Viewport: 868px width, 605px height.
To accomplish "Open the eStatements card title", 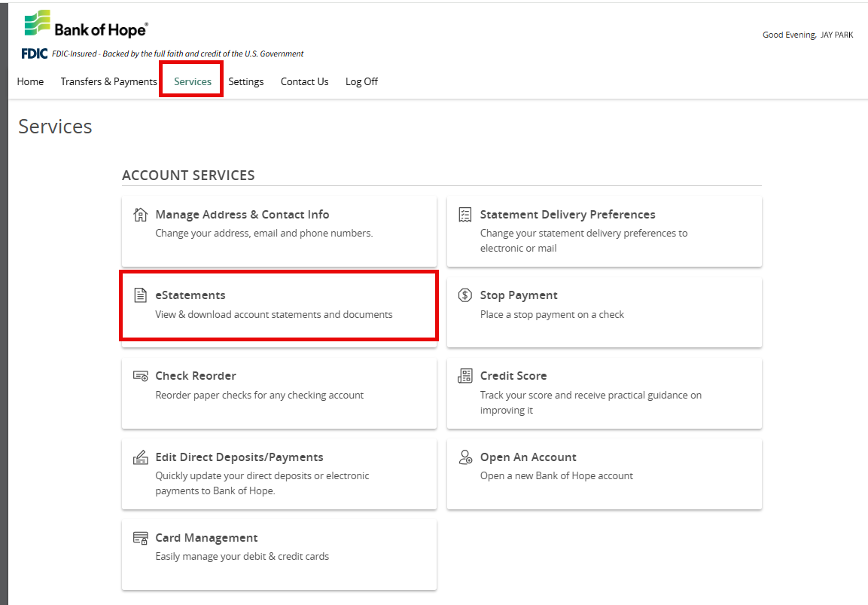I will [190, 295].
